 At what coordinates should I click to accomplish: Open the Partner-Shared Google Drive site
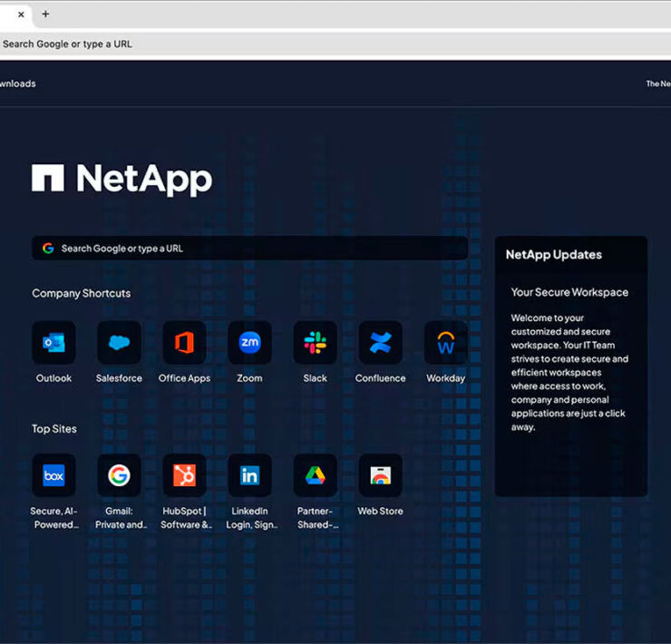315,475
